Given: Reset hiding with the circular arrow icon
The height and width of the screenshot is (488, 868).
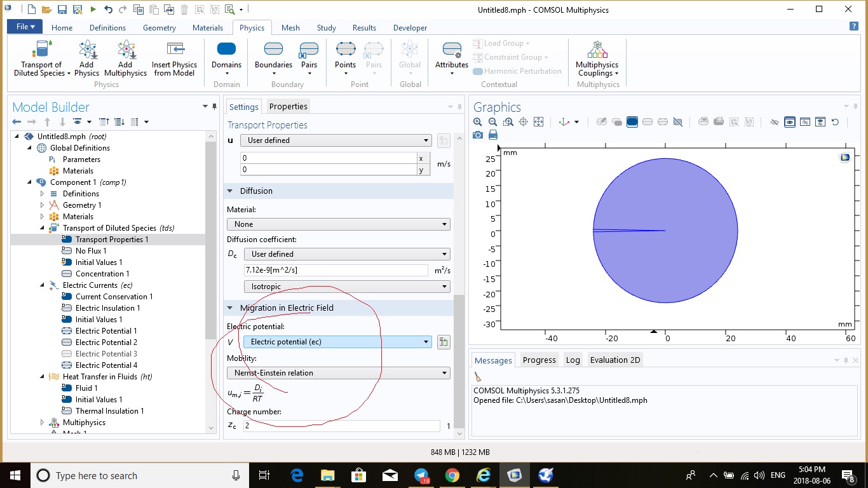Looking at the screenshot, I should (835, 122).
